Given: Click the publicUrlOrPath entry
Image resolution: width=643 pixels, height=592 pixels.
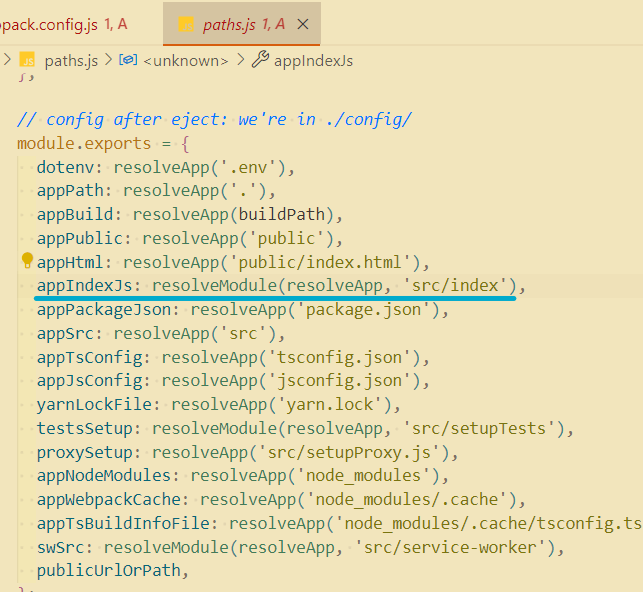Looking at the screenshot, I should click(109, 571).
